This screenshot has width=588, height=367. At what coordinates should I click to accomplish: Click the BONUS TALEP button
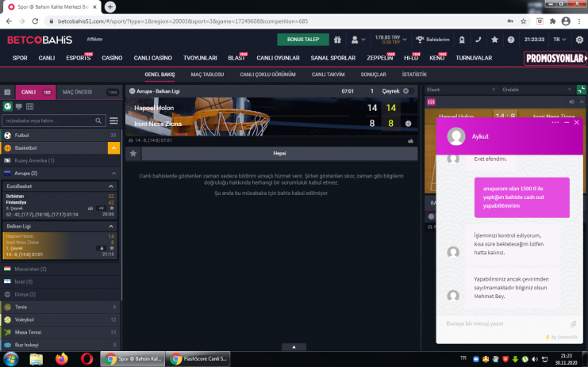click(303, 40)
